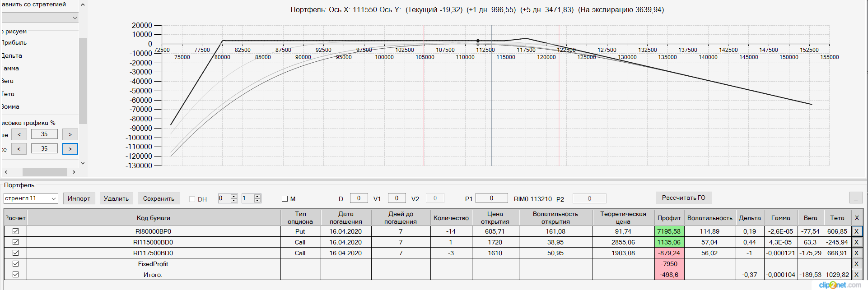
Task: Click the V2 input field
Action: pyautogui.click(x=435, y=198)
